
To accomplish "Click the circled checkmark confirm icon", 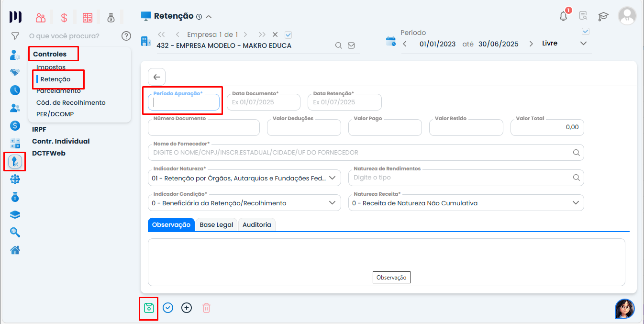I will click(x=167, y=308).
